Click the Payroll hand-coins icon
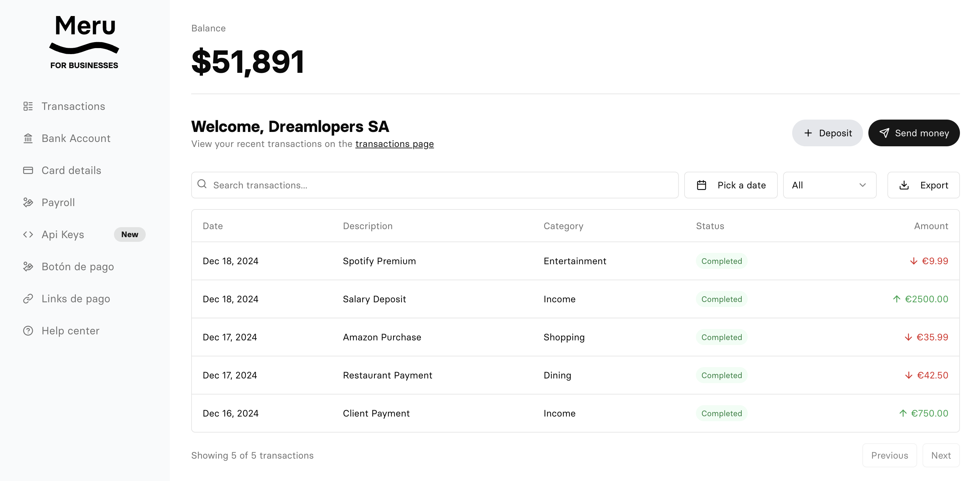Image resolution: width=980 pixels, height=481 pixels. (28, 202)
